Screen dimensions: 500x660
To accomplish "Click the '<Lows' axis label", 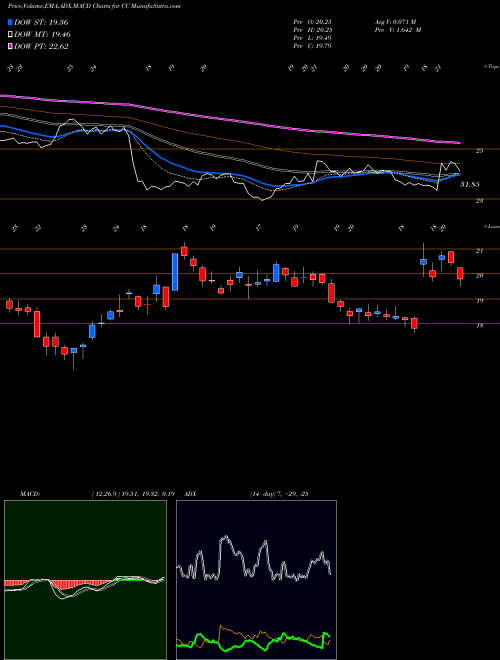I will (491, 226).
